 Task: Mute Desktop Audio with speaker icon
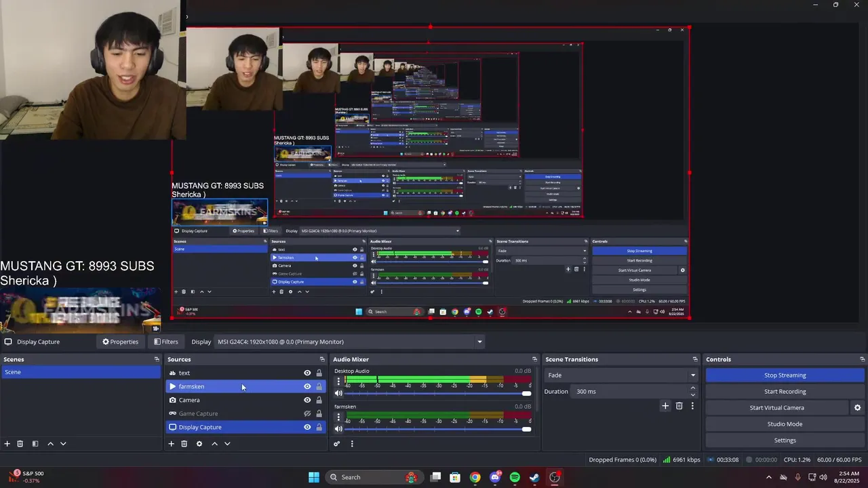tap(338, 393)
